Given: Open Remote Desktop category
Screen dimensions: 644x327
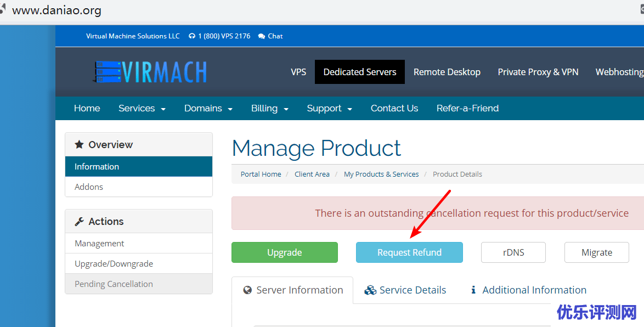Looking at the screenshot, I should pyautogui.click(x=447, y=72).
